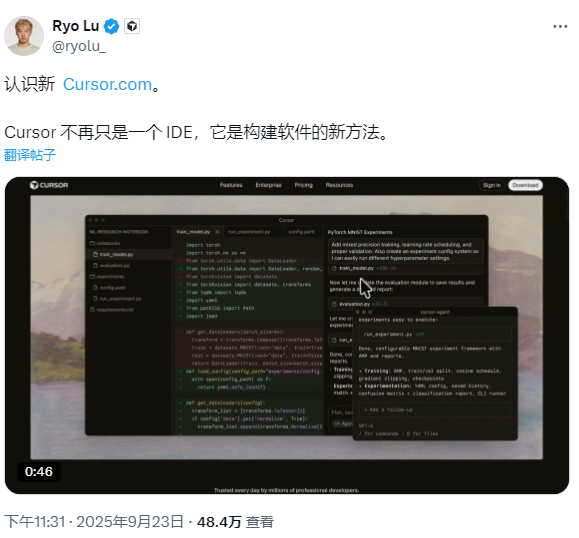Click the Download button

525,185
